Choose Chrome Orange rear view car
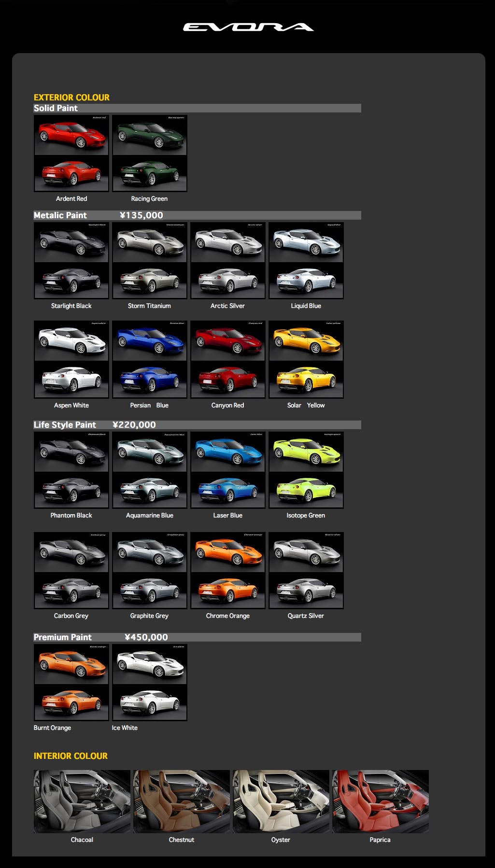 pos(228,590)
